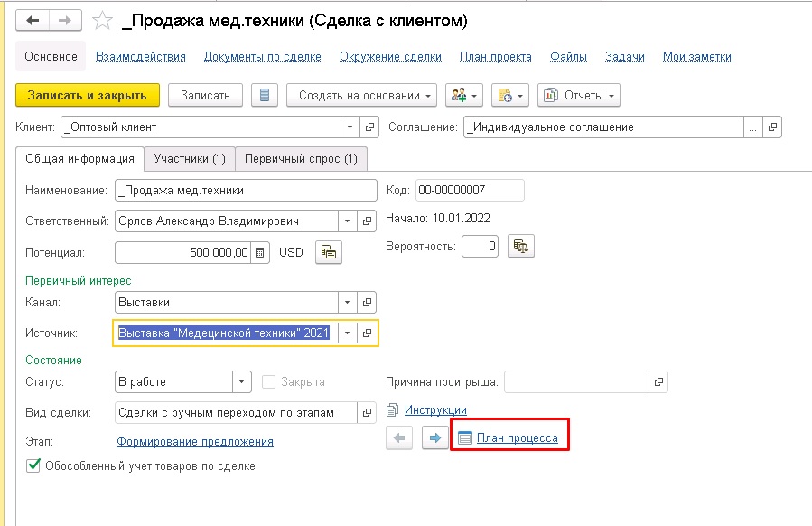Screen dimensions: 812x526
Task: Switch to the Участники tab
Action: [x=191, y=158]
